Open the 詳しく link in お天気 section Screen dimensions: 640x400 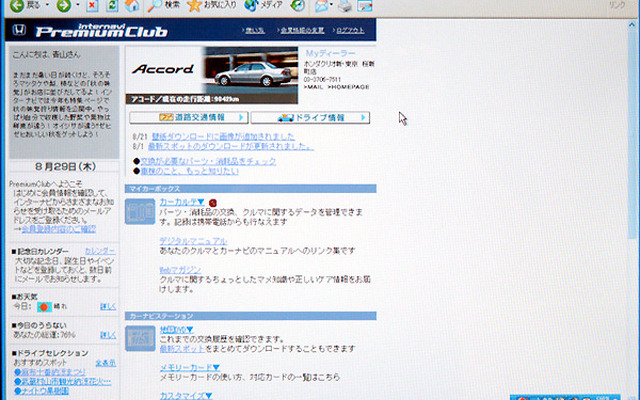click(x=108, y=307)
